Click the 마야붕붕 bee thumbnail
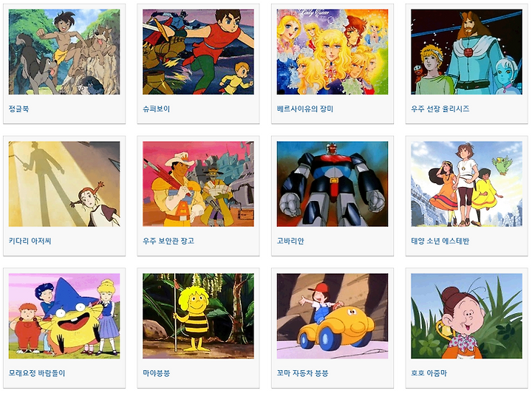The image size is (532, 393). pos(198,316)
